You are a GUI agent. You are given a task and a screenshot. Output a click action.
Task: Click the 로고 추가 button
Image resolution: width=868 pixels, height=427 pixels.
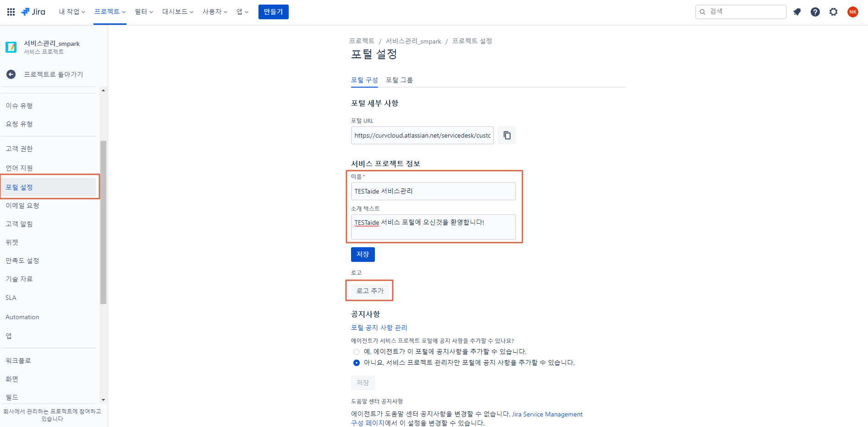(370, 291)
